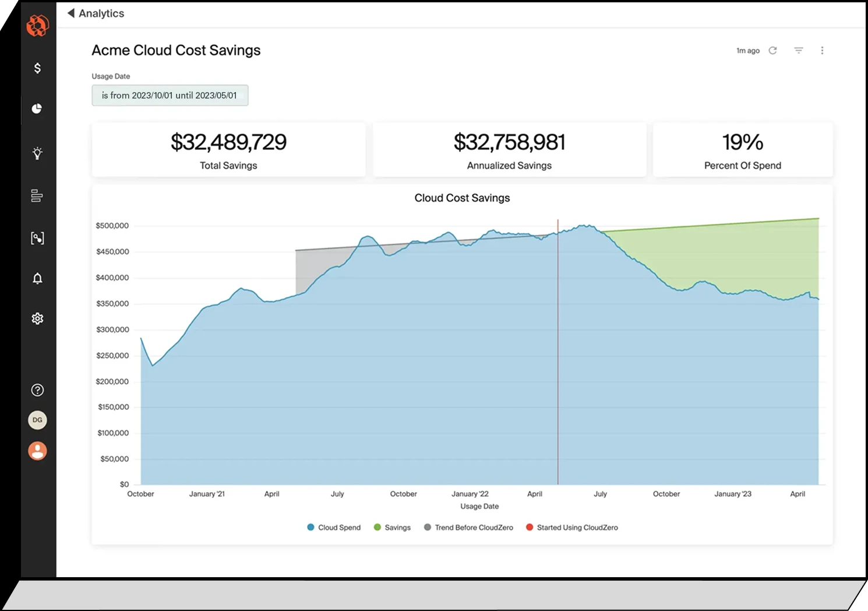Toggle Trend Before CloudZero legend item
868x611 pixels.
[x=468, y=528]
